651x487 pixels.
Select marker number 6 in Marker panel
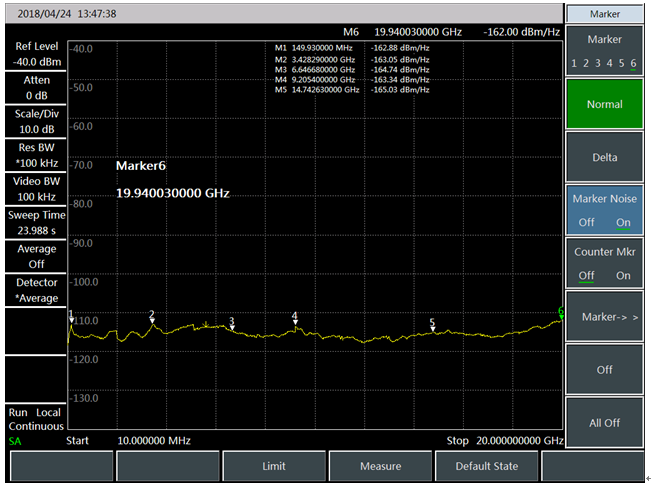[633, 63]
